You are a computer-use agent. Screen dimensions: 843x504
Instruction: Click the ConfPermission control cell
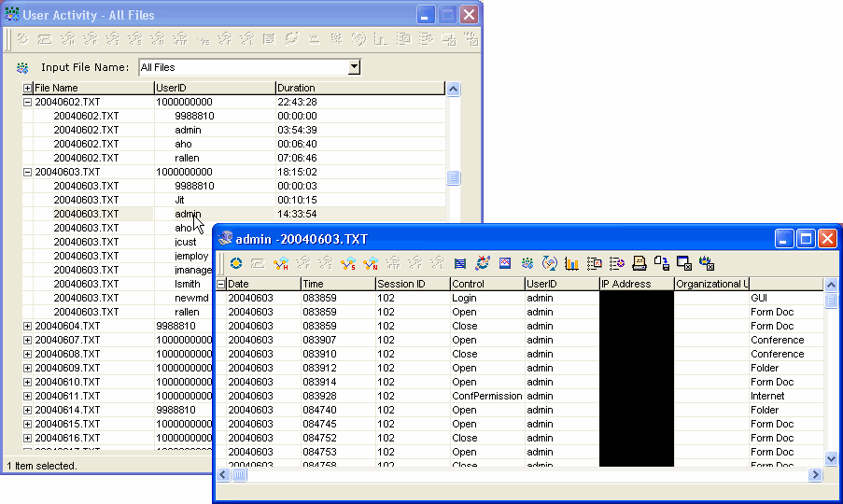click(x=487, y=396)
